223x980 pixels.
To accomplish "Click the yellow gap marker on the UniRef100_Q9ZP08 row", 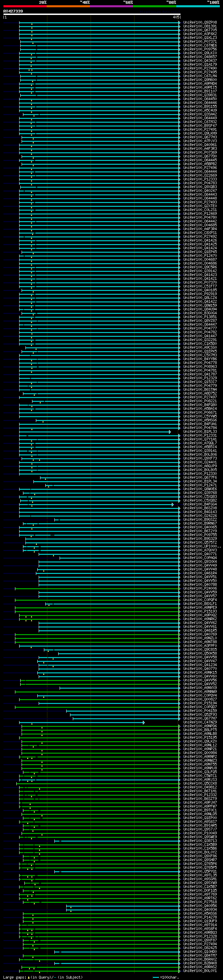I will pos(32,24).
